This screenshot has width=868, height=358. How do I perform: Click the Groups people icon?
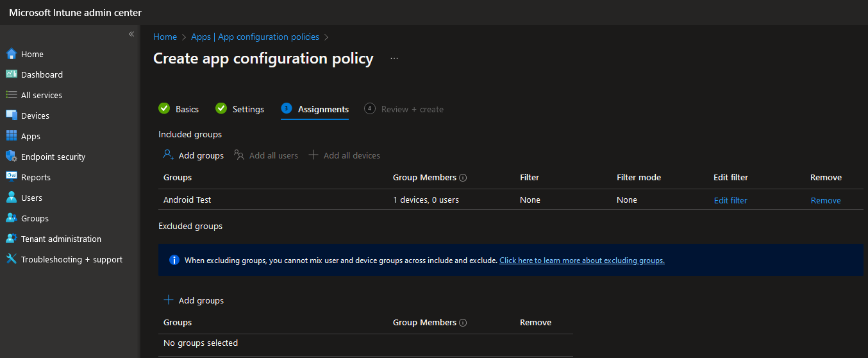click(x=11, y=218)
